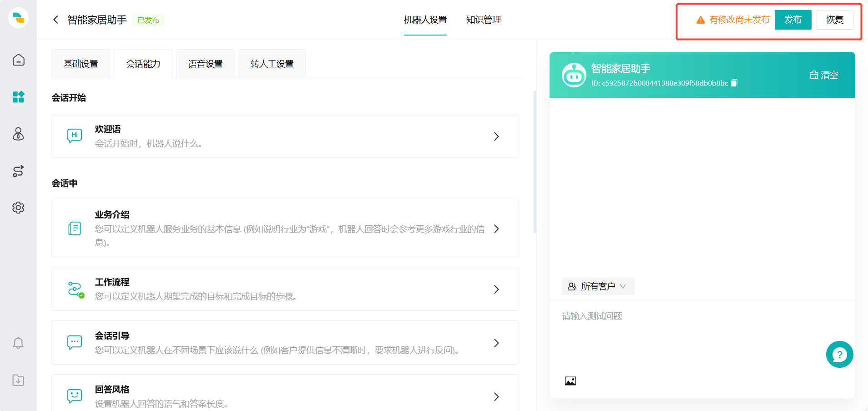Image resolution: width=868 pixels, height=411 pixels.
Task: Click the back arrow next to 智能家居助手
Action: coord(56,20)
